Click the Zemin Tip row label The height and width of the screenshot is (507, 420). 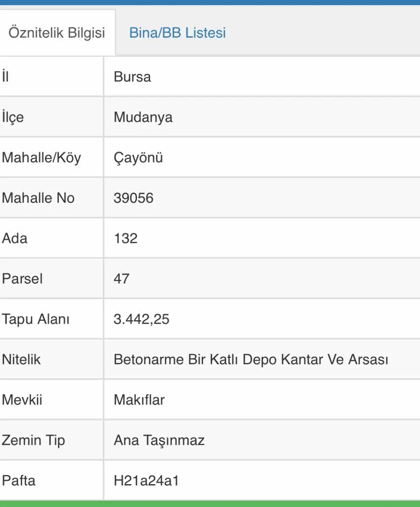point(33,440)
